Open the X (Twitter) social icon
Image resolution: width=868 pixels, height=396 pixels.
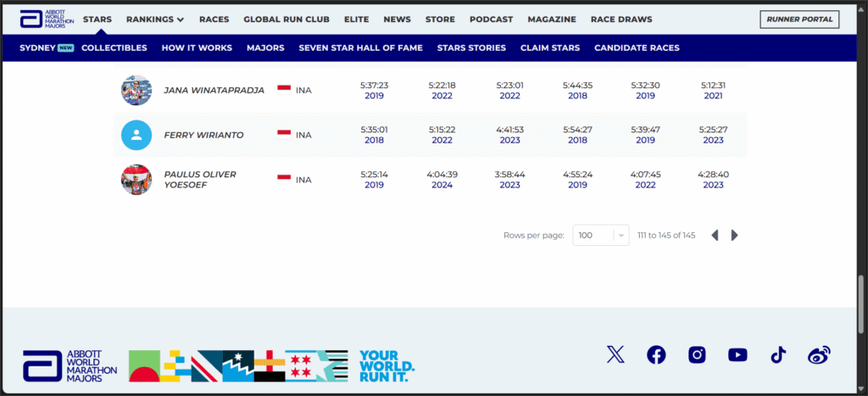(x=615, y=355)
